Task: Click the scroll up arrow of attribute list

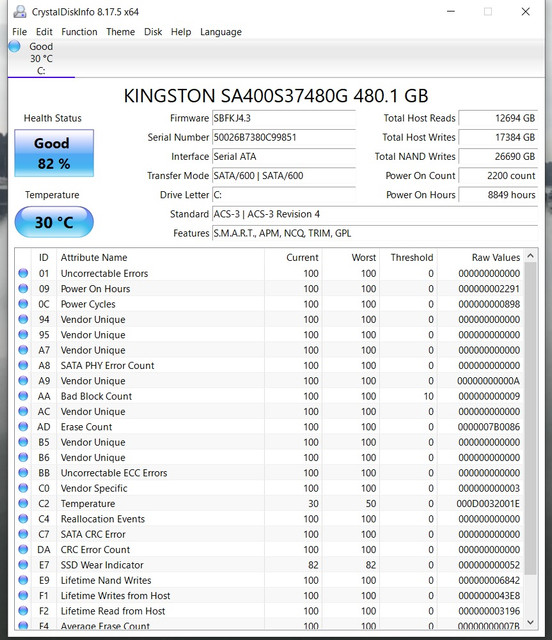Action: 530,256
